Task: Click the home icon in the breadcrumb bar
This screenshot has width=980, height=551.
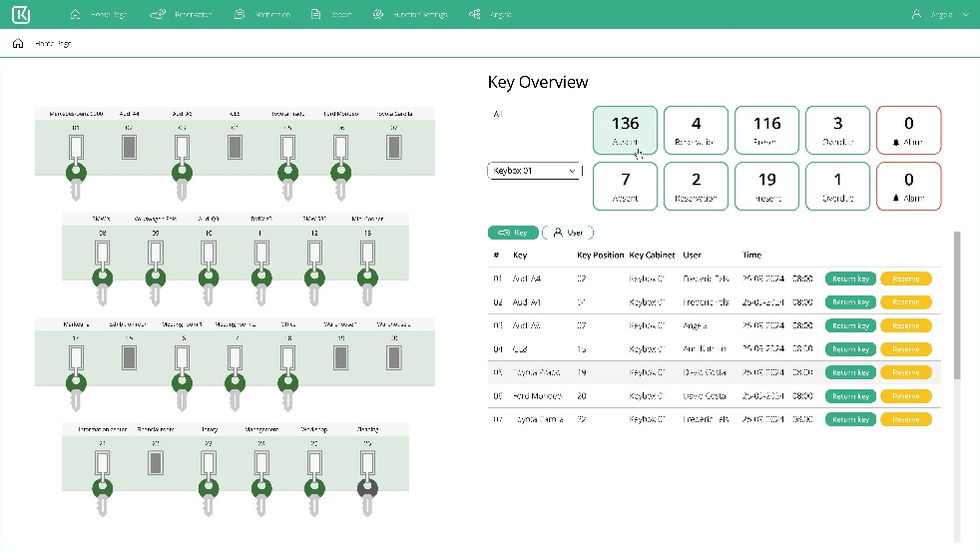Action: 18,44
